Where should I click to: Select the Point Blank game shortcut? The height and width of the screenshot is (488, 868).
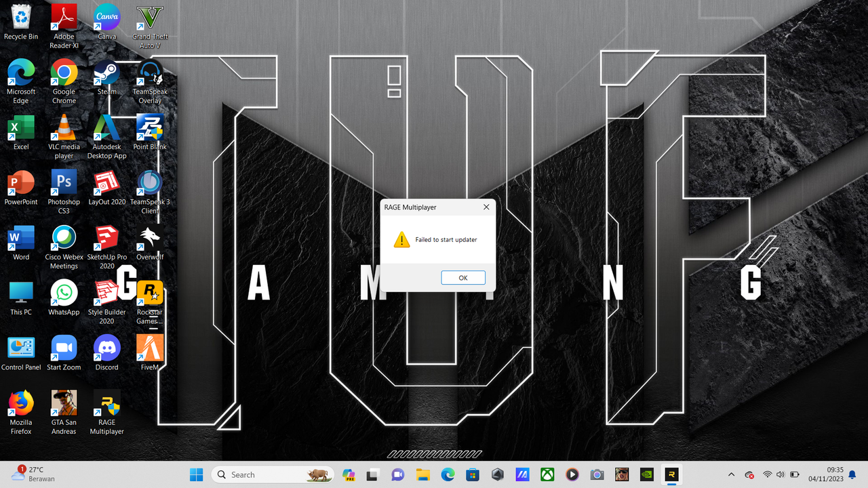[150, 133]
